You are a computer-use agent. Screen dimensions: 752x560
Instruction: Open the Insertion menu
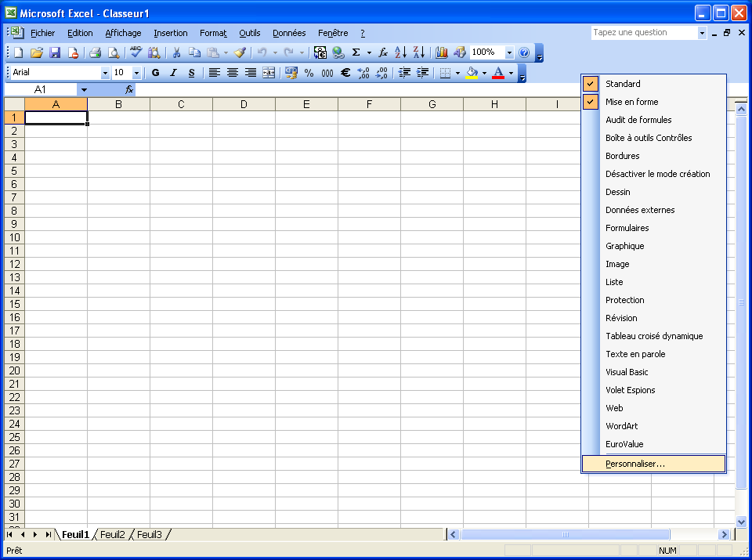tap(171, 33)
